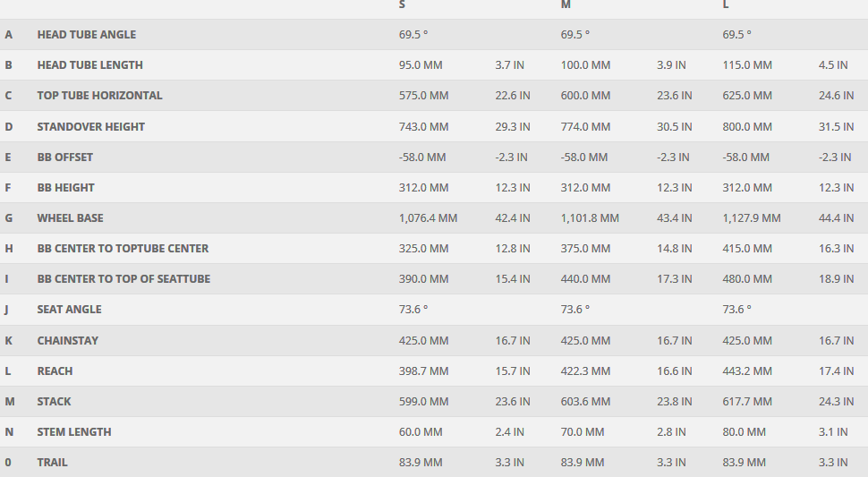
Task: Click the row letter G
Action: pos(9,218)
